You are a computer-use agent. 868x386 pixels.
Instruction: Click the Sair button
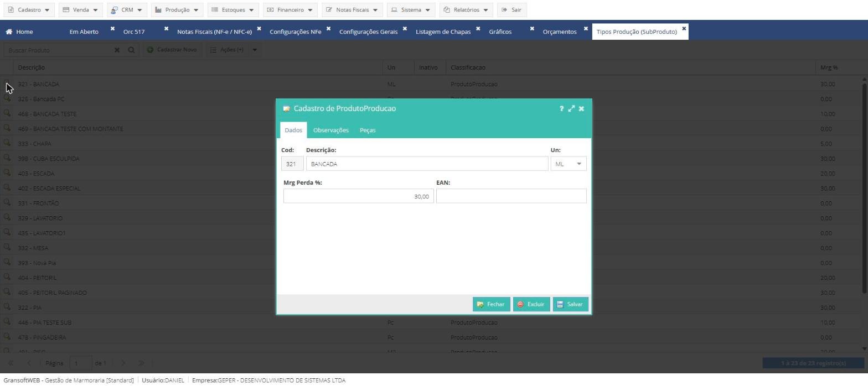coord(512,10)
